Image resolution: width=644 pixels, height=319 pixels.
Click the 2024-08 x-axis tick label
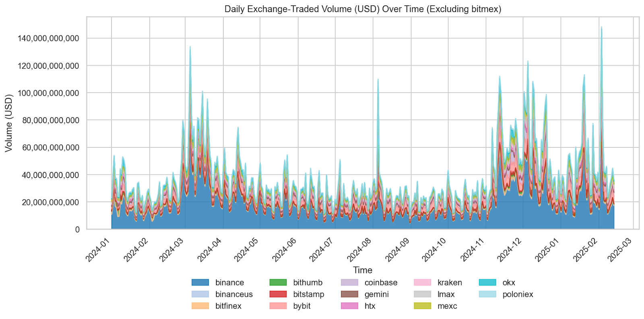point(359,250)
